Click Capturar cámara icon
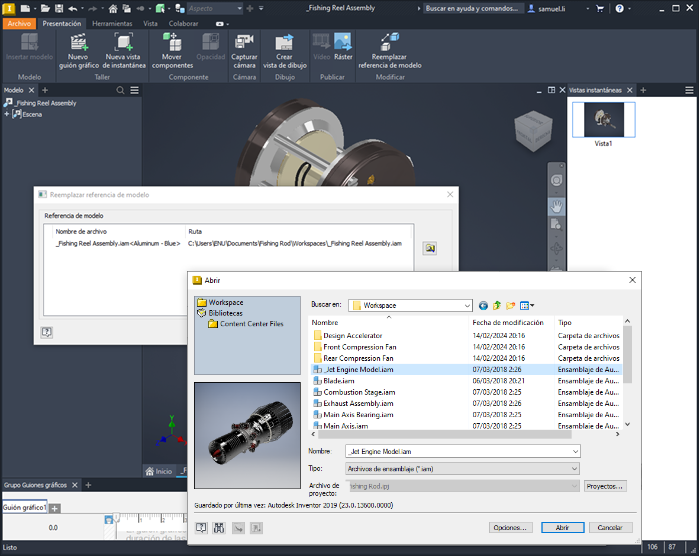This screenshot has width=700, height=556. pos(244,42)
